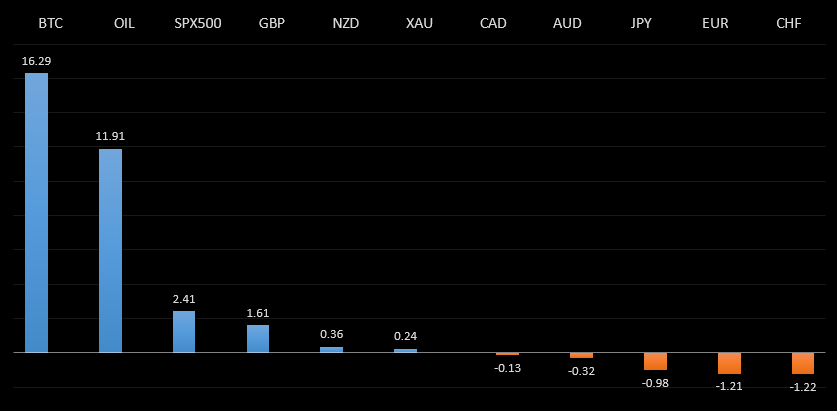Select the SPX500 bar in chart
Viewport: 837px width, 411px height.
[184, 331]
